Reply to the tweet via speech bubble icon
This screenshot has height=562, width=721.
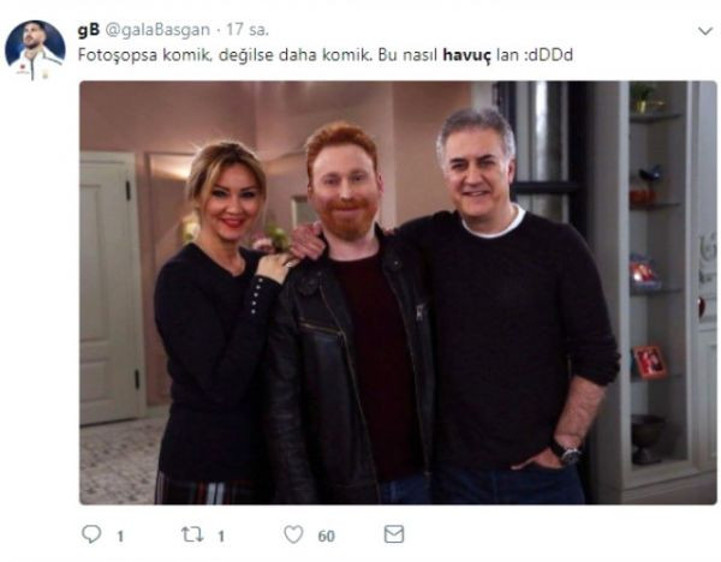[x=91, y=534]
